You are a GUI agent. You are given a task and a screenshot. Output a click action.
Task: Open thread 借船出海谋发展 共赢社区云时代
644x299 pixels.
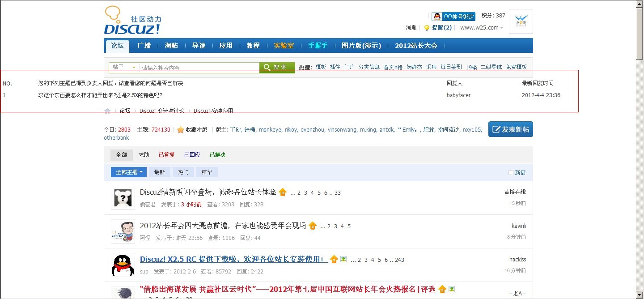pyautogui.click(x=288, y=289)
